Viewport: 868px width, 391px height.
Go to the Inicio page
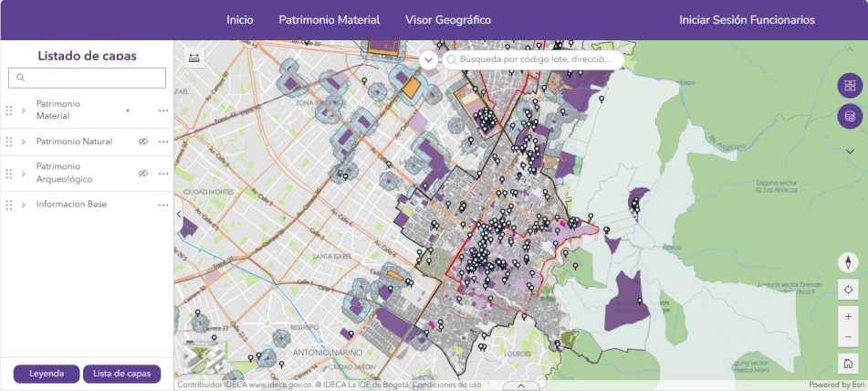pos(240,20)
